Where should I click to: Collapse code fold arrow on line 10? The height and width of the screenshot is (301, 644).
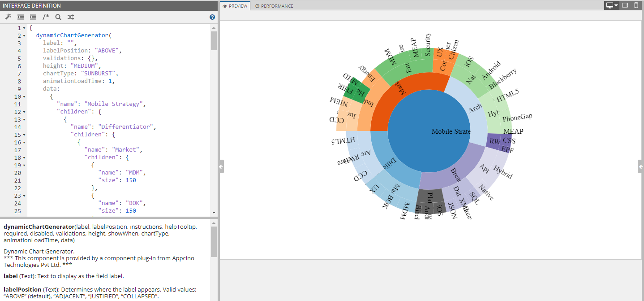click(24, 96)
